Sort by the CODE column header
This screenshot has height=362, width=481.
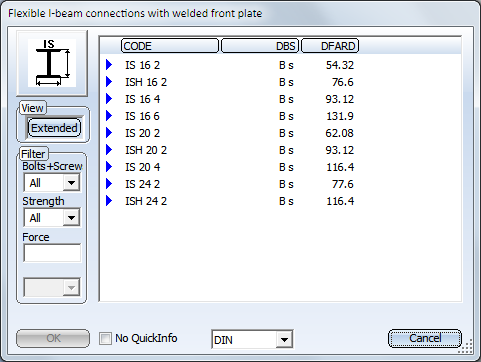coord(170,46)
